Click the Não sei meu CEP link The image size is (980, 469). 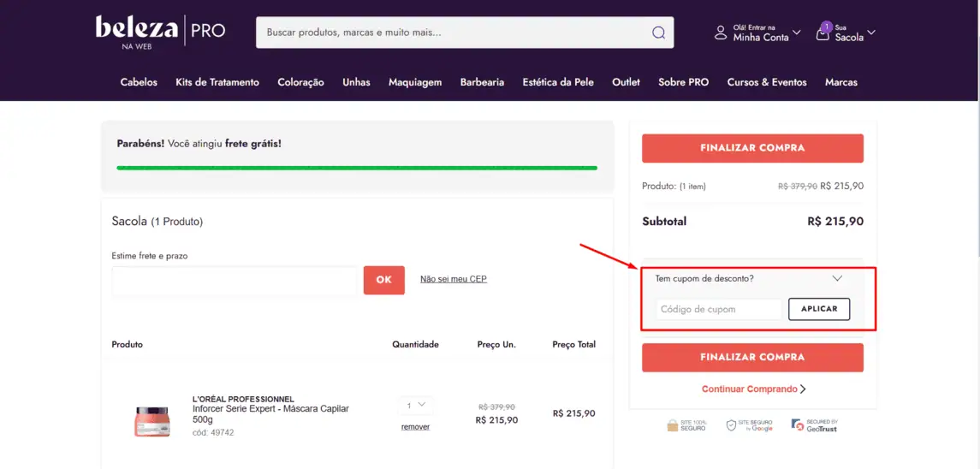tap(453, 279)
